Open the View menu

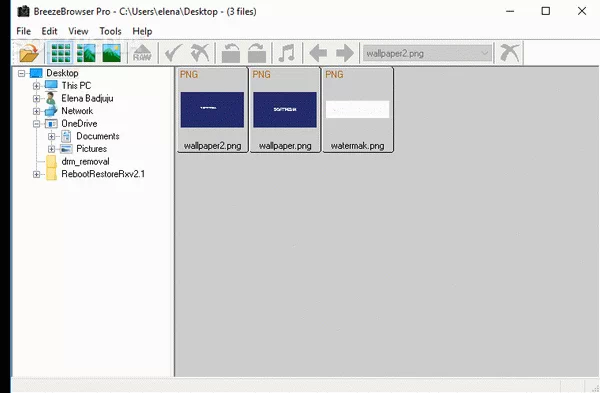pos(78,31)
